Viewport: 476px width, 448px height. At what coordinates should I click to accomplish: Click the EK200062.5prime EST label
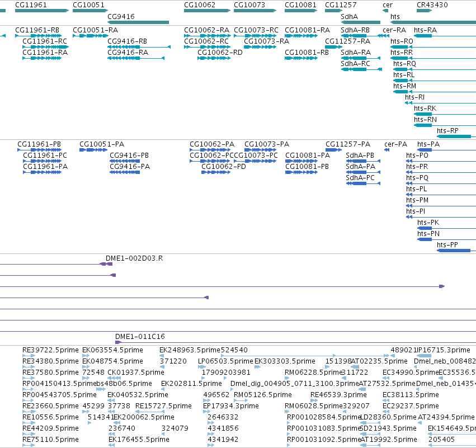pyautogui.click(x=144, y=417)
